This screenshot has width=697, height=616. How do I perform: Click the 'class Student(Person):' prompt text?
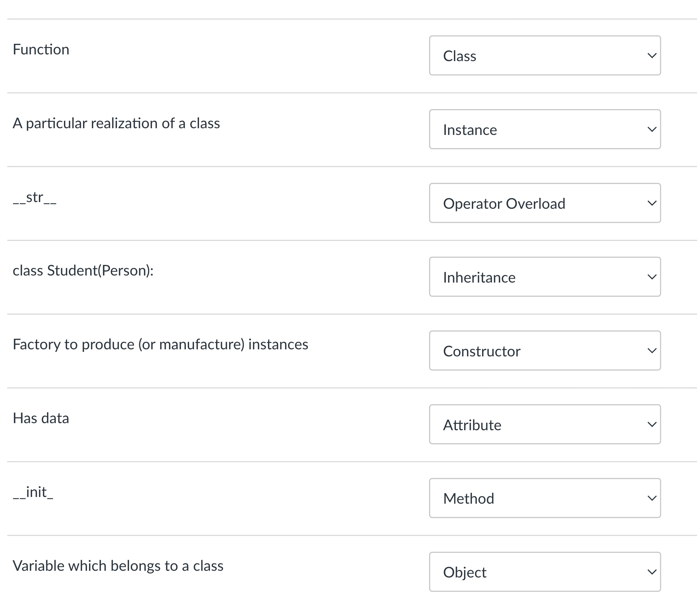(x=83, y=271)
